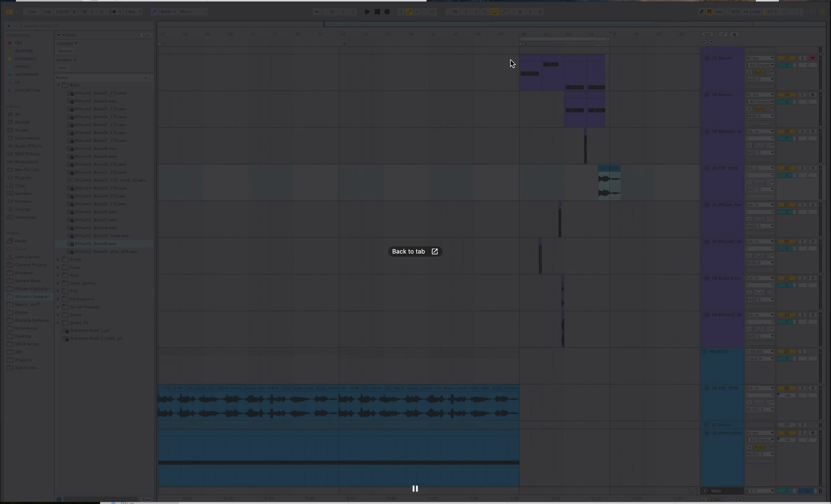Click the browser back history arrow
The width and height of the screenshot is (831, 504).
[9, 26]
